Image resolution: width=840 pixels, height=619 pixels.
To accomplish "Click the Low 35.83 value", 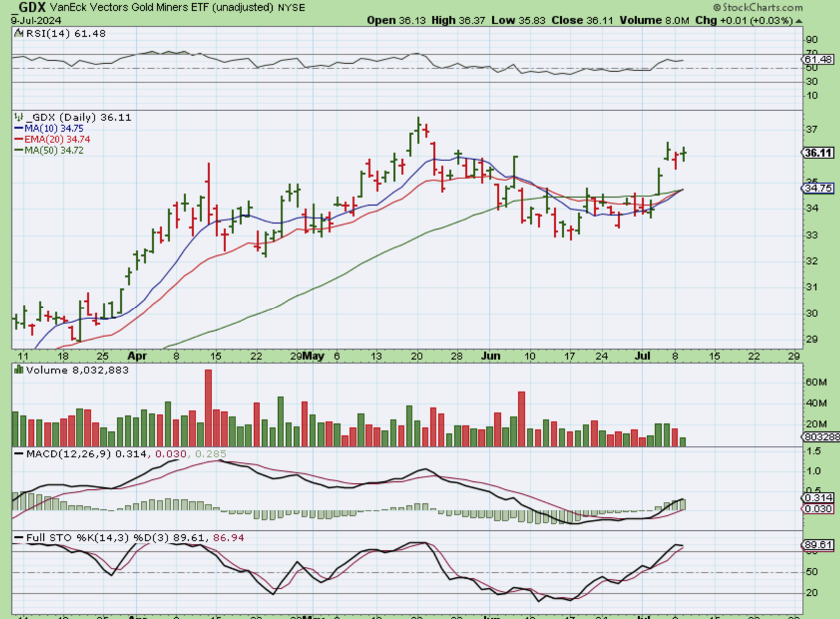I will (x=519, y=21).
